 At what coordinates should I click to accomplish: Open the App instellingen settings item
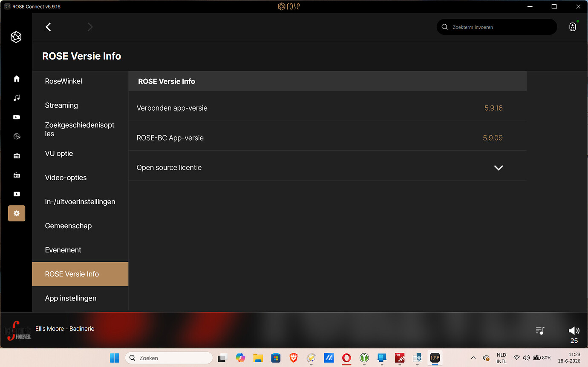point(80,298)
